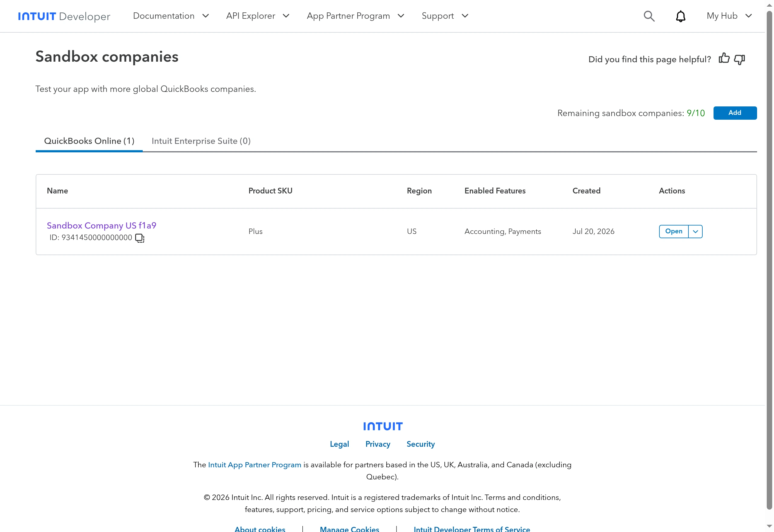Click the page vertical scrollbar thumb

tap(769, 260)
